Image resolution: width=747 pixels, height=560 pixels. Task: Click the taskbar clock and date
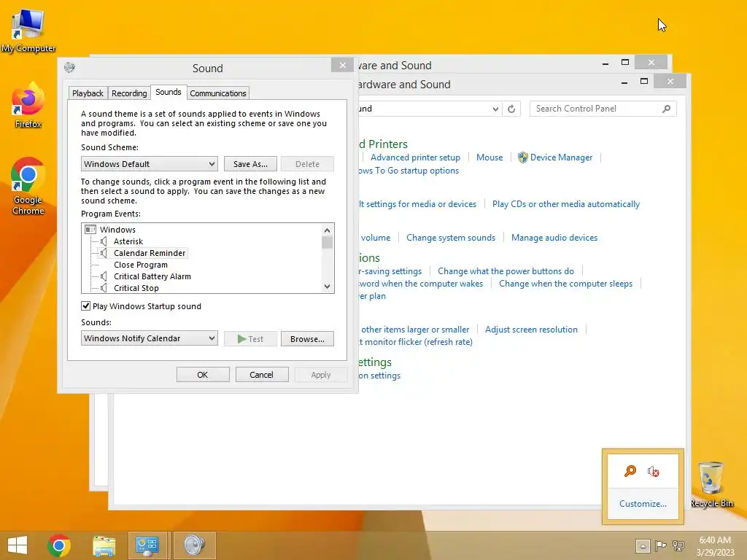[715, 546]
